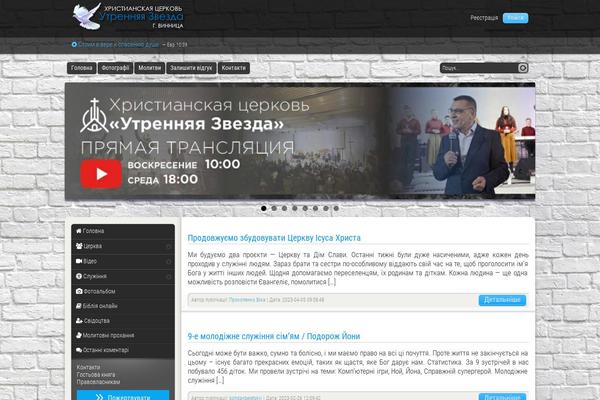Viewport: 600px width, 400px height.
Task: Focus the Пошук search input field
Action: (479, 68)
